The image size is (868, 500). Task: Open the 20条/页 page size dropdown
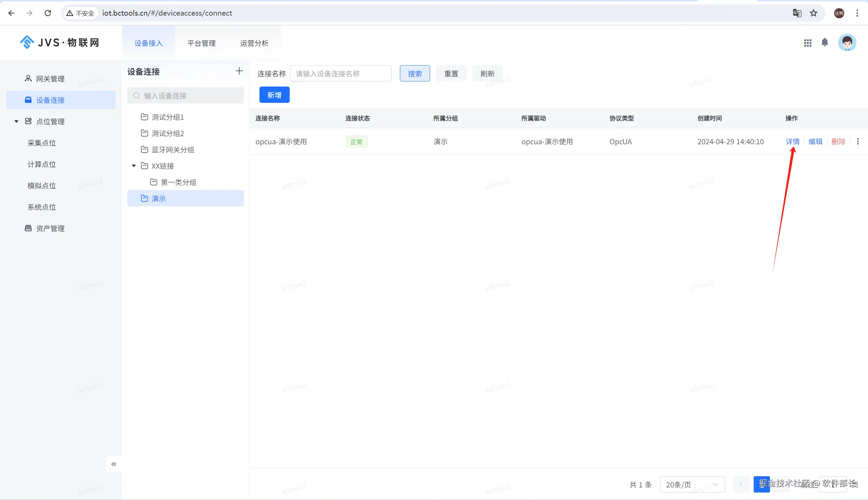(x=692, y=484)
